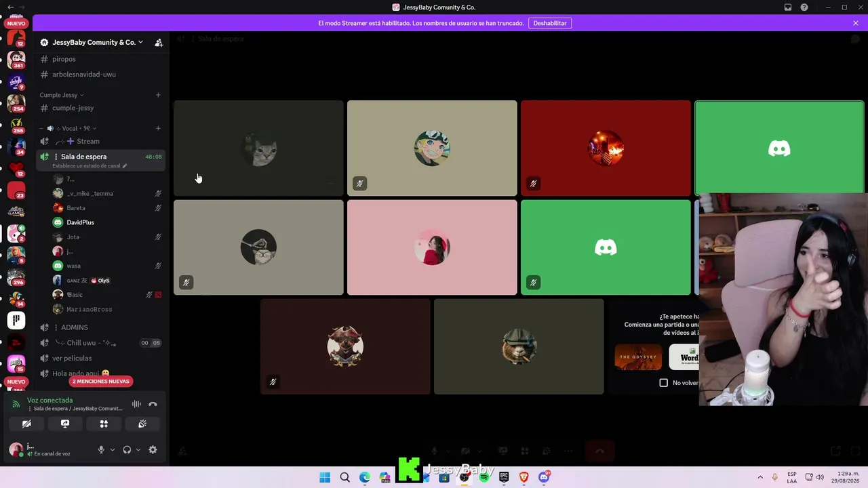This screenshot has height=488, width=868.
Task: Open server icon with 296 badge
Action: [16, 276]
